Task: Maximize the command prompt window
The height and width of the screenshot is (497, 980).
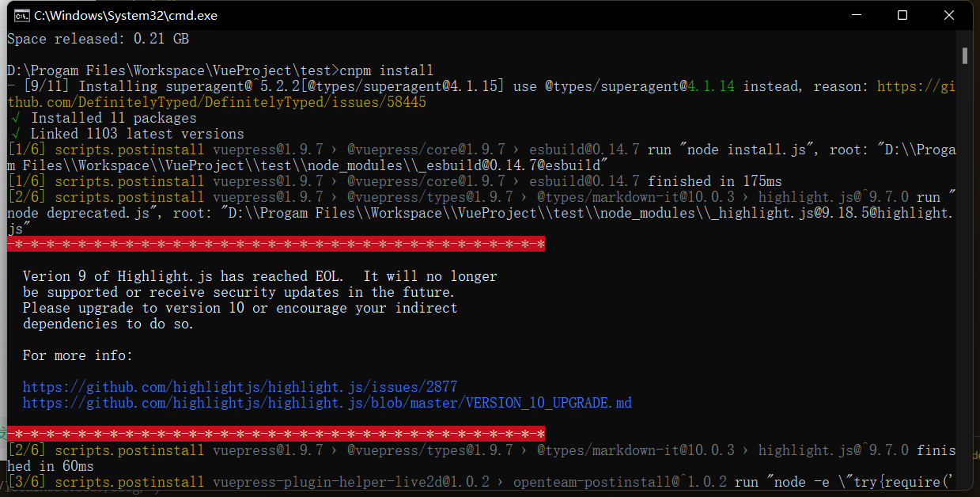Action: (902, 15)
